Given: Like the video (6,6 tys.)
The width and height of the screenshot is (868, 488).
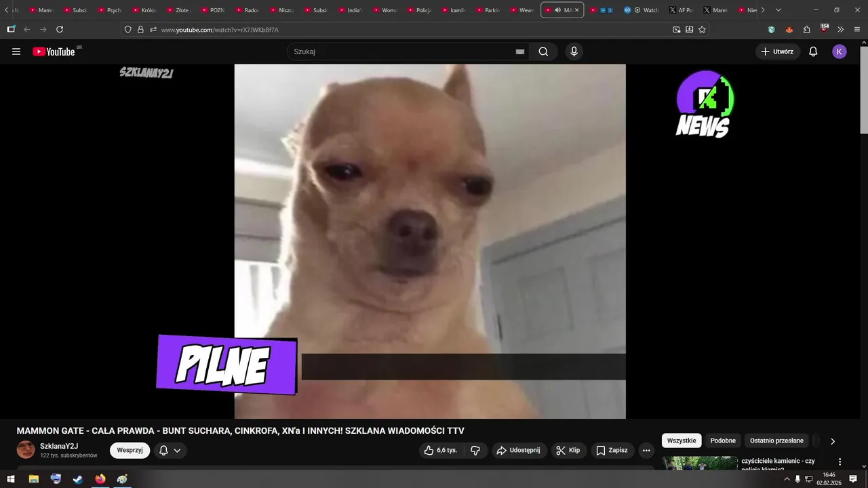Looking at the screenshot, I should pyautogui.click(x=440, y=450).
